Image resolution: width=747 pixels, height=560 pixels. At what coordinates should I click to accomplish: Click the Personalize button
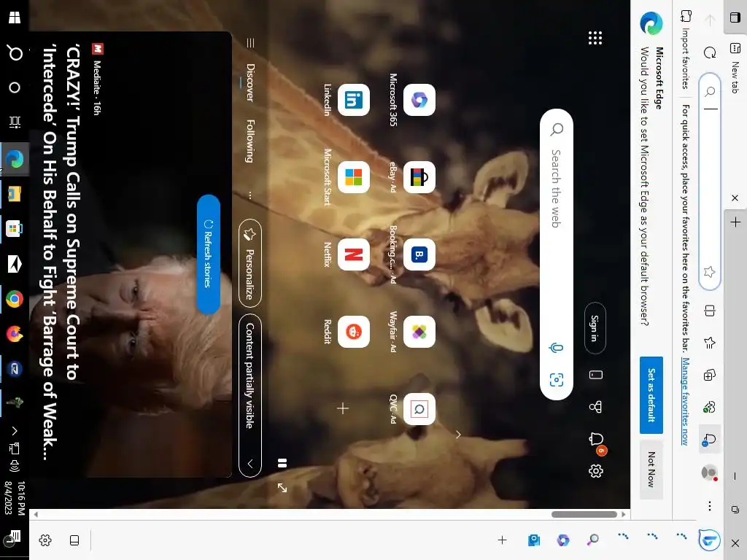click(250, 263)
